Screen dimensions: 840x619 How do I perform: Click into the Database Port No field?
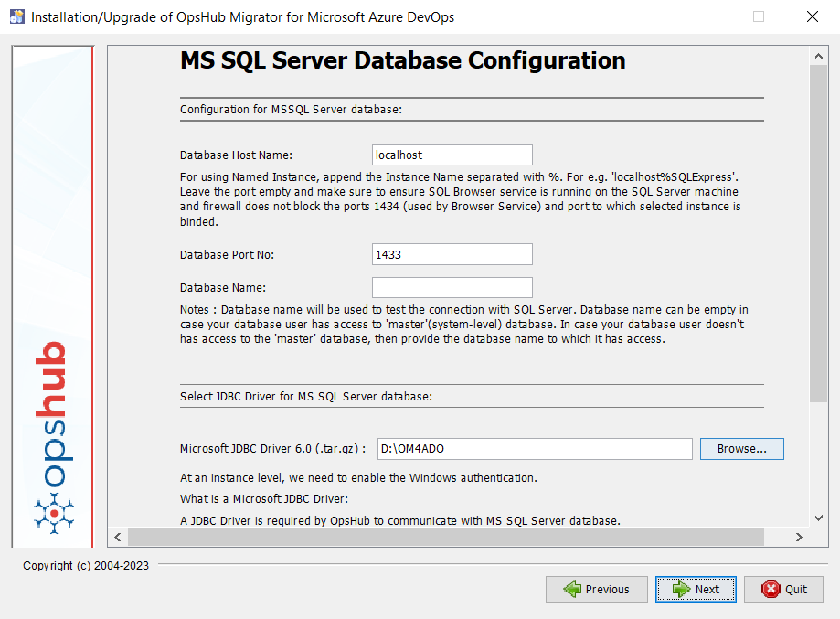pos(452,254)
